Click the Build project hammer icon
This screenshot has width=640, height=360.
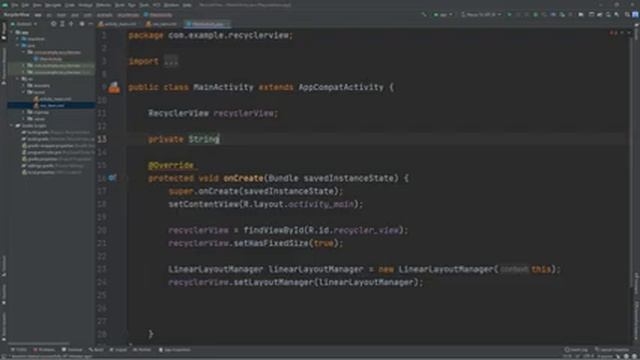pos(424,15)
